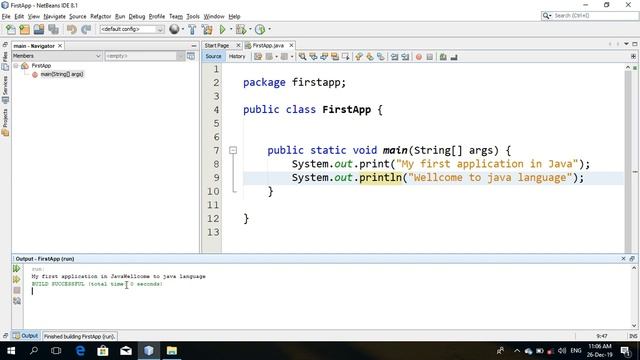Click the Uncomment icon in the editor toolbar
The image size is (640, 360).
coord(454,57)
